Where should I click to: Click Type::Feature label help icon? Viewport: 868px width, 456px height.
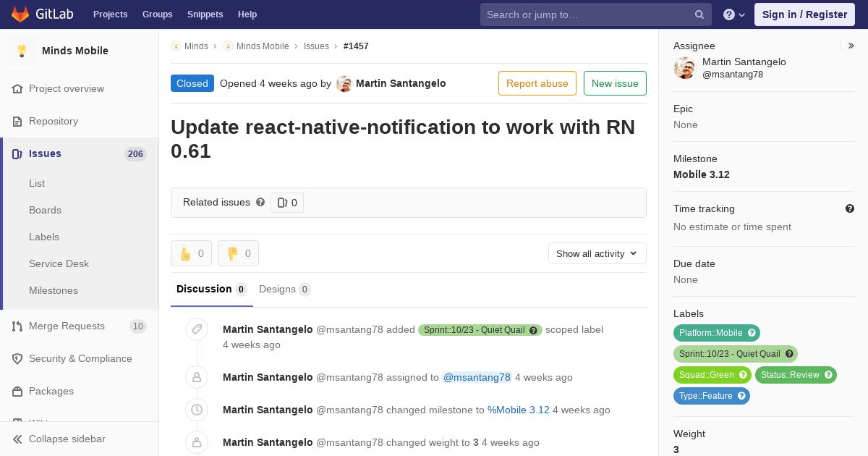(x=741, y=396)
